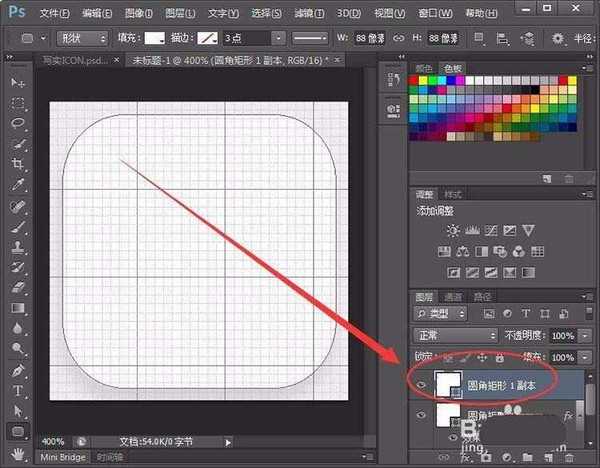Open the Mini Bridge panel tab
The height and width of the screenshot is (468, 600).
click(x=62, y=457)
